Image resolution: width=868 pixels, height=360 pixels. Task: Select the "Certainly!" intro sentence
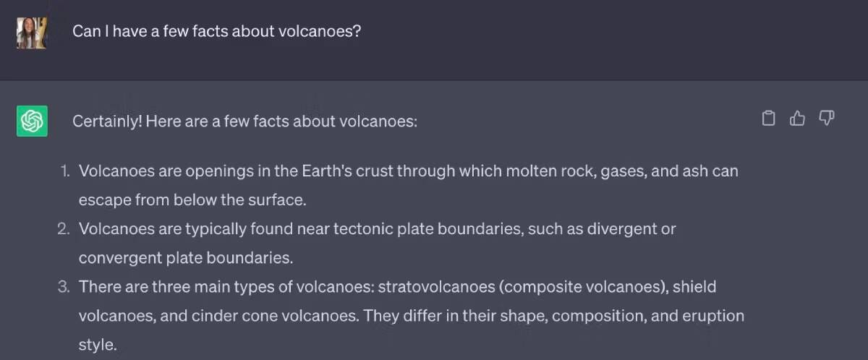click(x=245, y=121)
